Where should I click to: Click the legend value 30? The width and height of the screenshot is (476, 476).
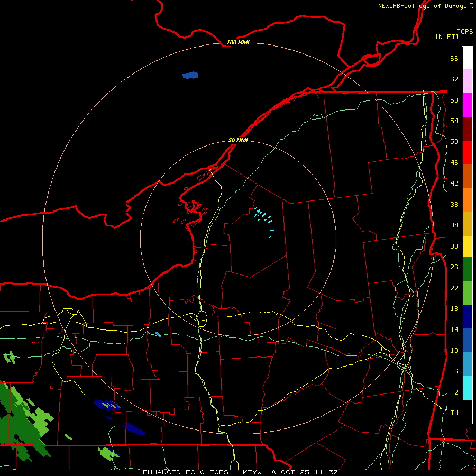(454, 246)
